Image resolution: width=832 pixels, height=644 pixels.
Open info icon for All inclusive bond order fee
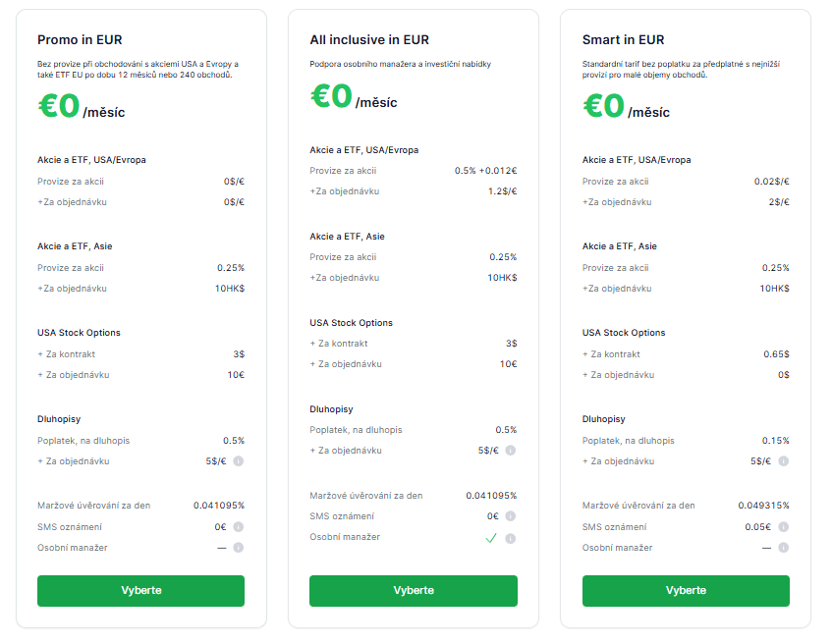click(x=511, y=451)
